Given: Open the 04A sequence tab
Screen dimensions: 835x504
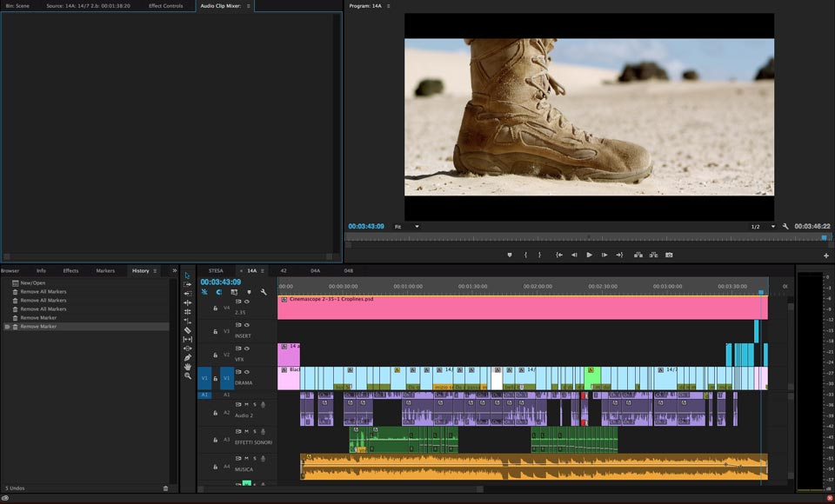Looking at the screenshot, I should click(x=315, y=270).
